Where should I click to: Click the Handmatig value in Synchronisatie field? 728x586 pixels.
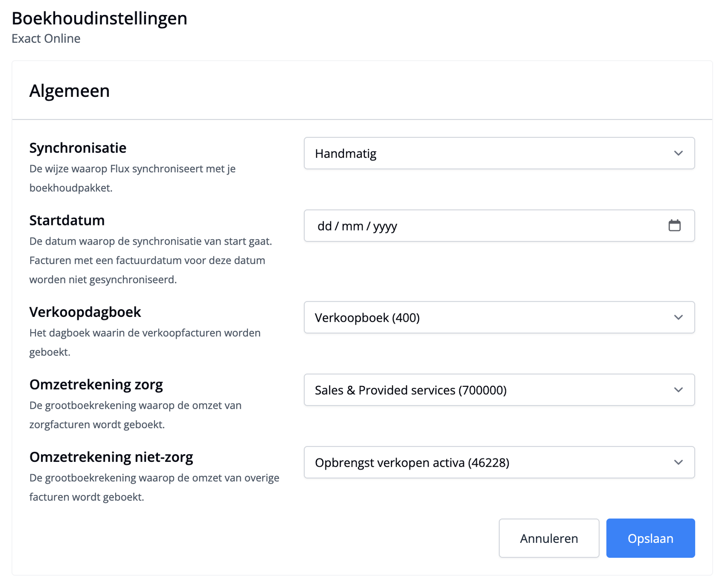(346, 153)
